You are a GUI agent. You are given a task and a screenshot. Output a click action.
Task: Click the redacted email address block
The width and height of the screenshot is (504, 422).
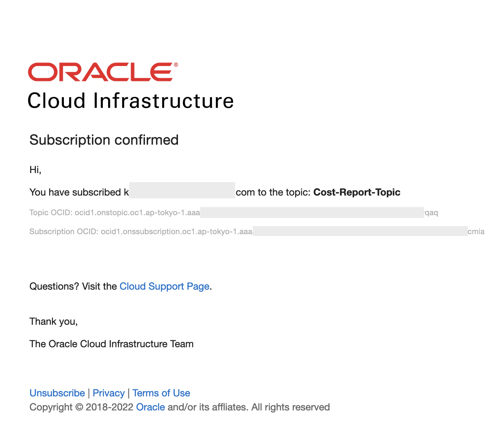tap(182, 190)
